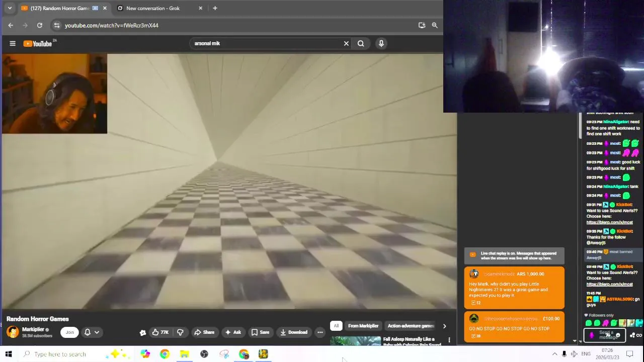Viewport: 644px width, 362px height.
Task: Select the From Markiplier chip
Action: tap(363, 326)
